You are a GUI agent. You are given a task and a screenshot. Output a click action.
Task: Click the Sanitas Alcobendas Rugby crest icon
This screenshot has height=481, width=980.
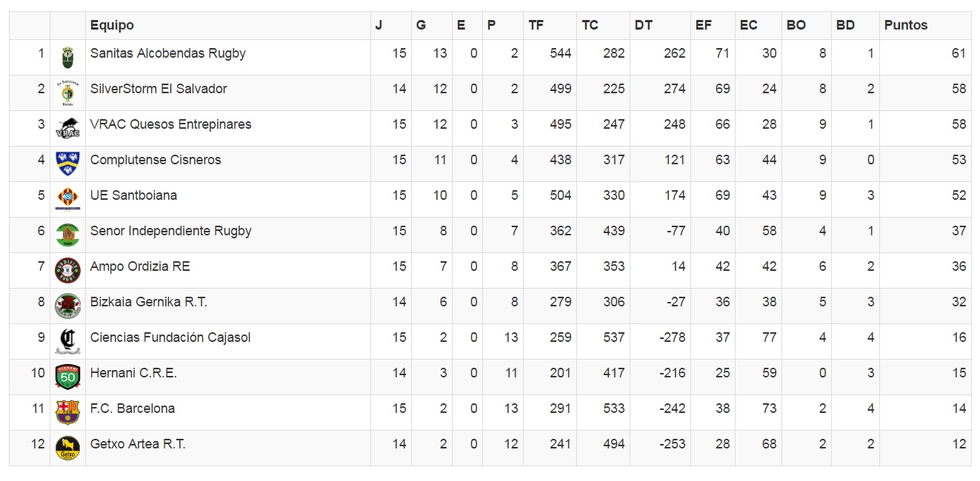tap(67, 57)
